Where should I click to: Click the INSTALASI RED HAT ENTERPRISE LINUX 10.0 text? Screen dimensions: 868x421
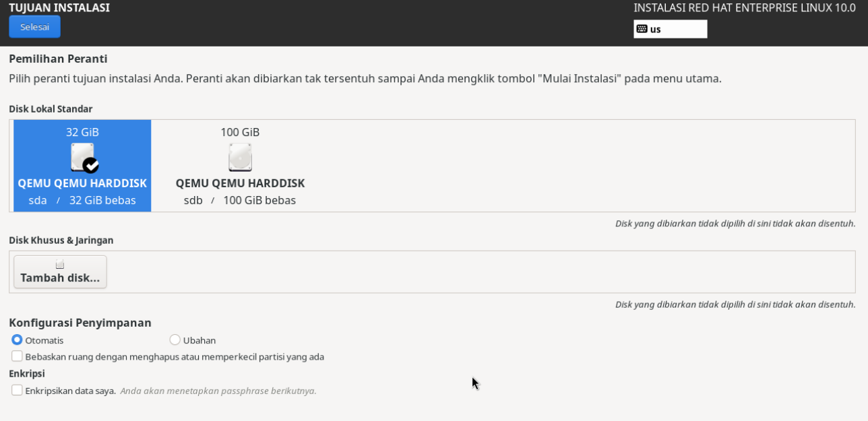pos(745,8)
